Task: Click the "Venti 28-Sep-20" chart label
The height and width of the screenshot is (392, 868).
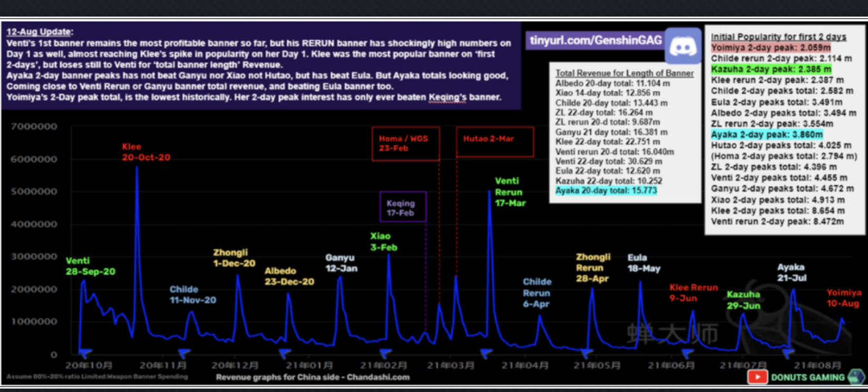Action: 90,266
